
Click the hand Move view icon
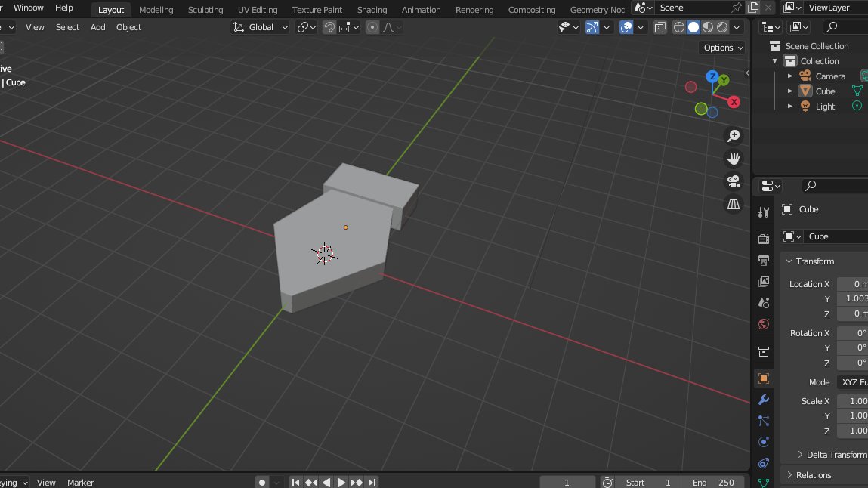click(x=734, y=159)
